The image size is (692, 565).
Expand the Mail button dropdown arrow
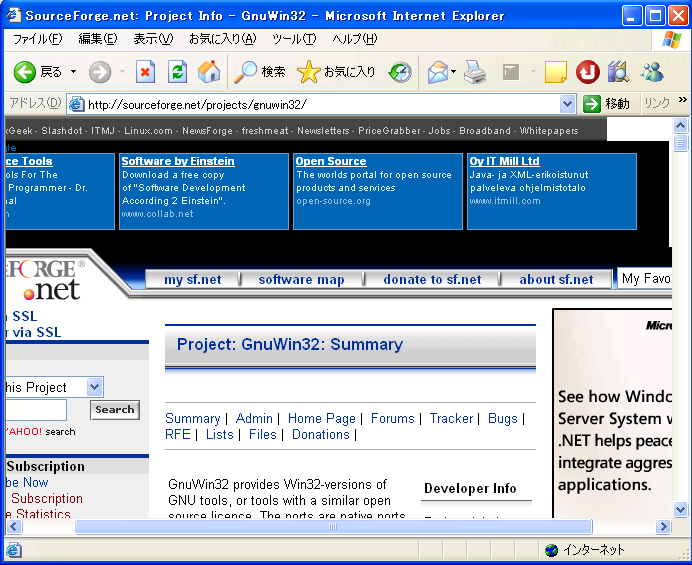click(x=454, y=72)
